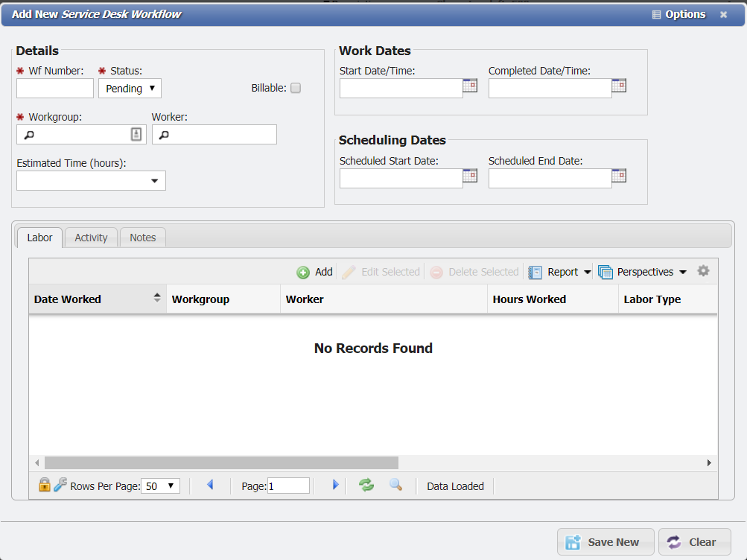Switch to the Activity tab
This screenshot has width=747, height=560.
click(x=91, y=237)
